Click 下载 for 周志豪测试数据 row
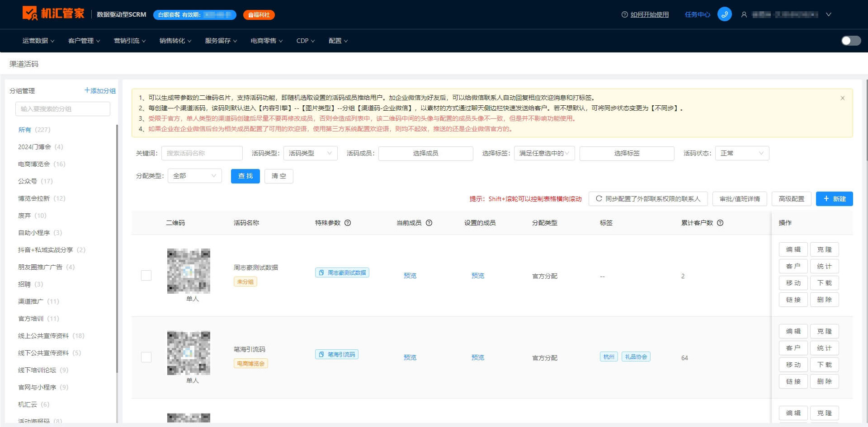868x427 pixels. coord(825,283)
